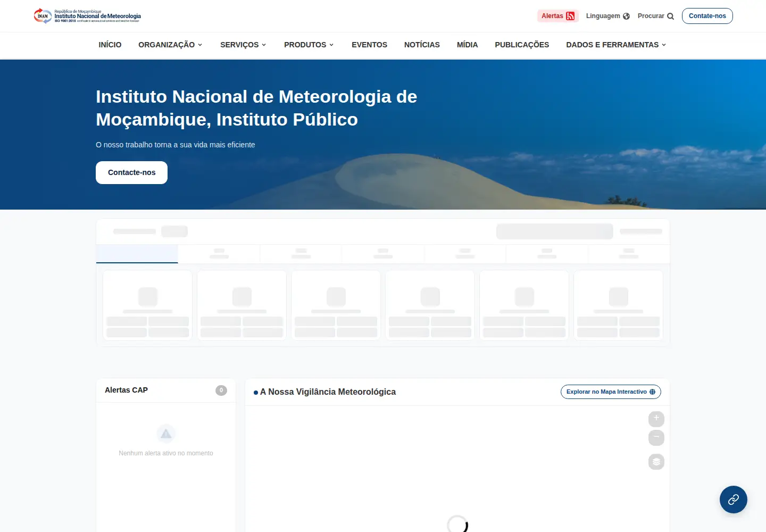Expand the DADOS E FERRAMENTAS dropdown

point(616,45)
